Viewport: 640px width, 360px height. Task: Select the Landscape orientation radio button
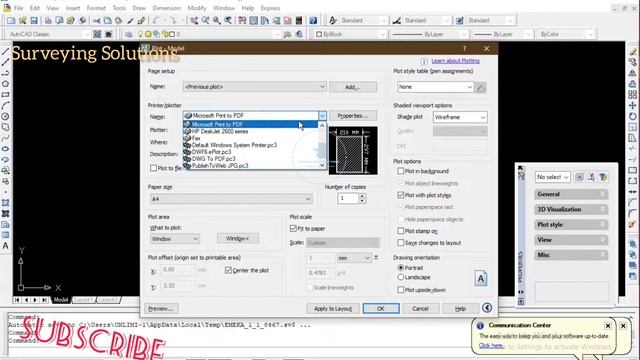tap(400, 277)
